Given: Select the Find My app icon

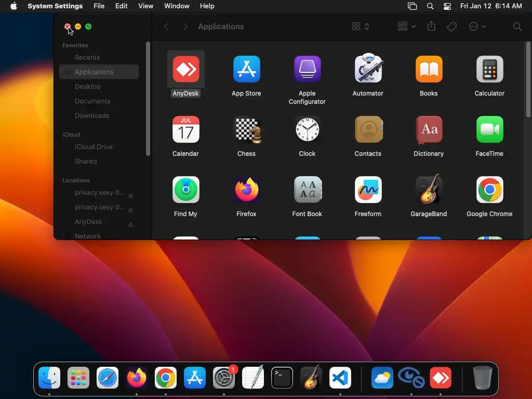Looking at the screenshot, I should point(185,190).
